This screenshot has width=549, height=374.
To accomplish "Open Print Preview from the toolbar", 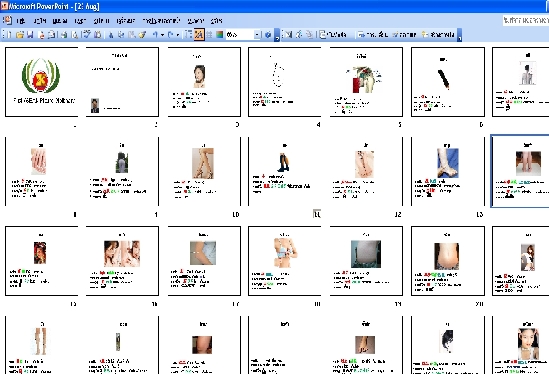I will click(75, 34).
